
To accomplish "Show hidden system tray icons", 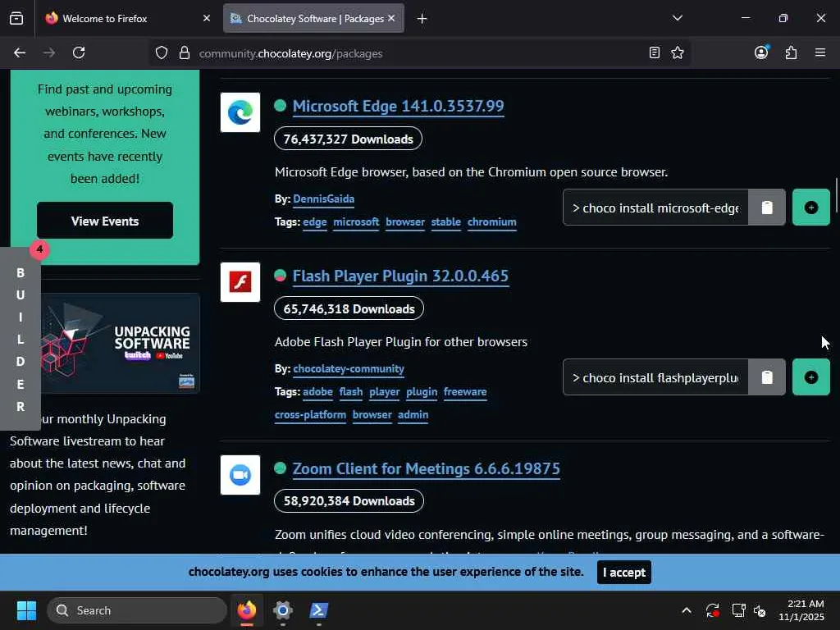I will click(687, 610).
